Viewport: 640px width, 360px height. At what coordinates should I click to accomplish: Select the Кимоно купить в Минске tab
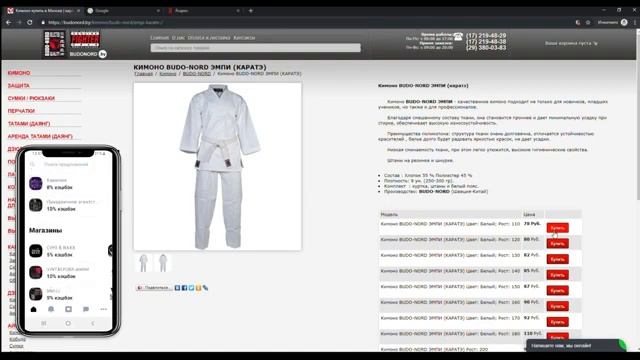pos(43,11)
